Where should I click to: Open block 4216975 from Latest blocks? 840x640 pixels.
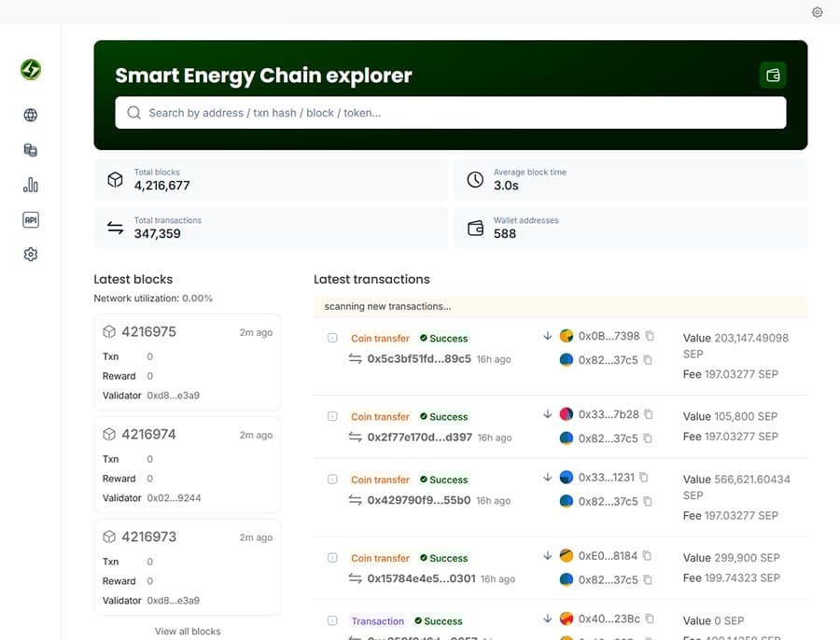coord(147,331)
